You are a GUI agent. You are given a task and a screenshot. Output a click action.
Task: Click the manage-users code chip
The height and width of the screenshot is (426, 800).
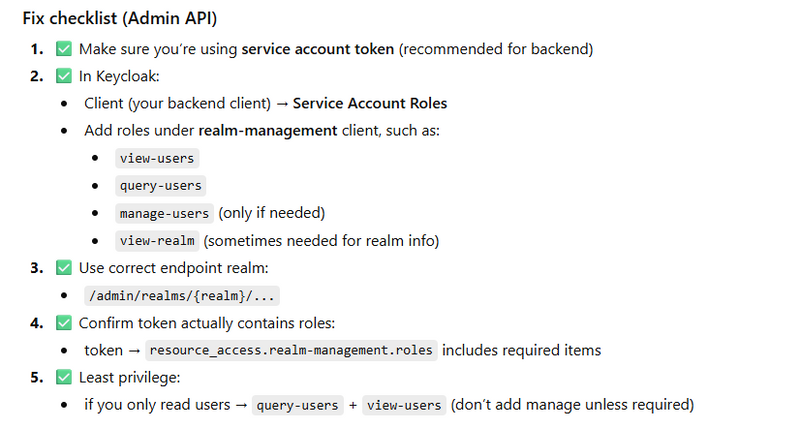[164, 213]
